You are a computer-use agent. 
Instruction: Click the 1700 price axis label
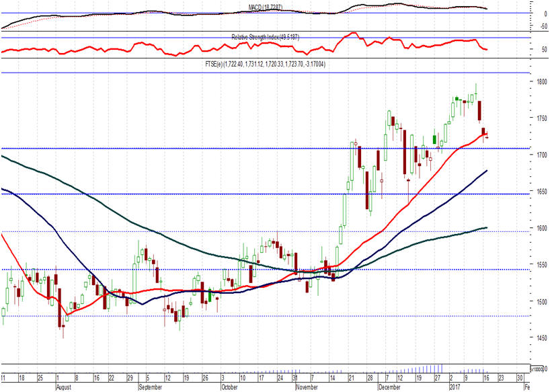541,155
